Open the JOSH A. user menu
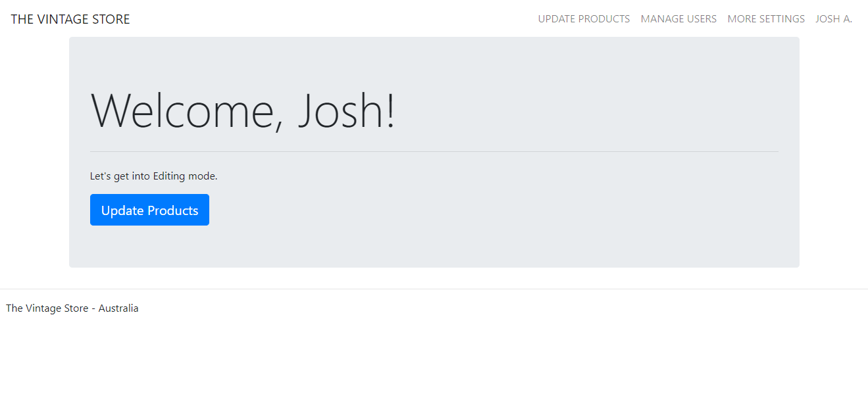The height and width of the screenshot is (411, 868). click(x=833, y=19)
